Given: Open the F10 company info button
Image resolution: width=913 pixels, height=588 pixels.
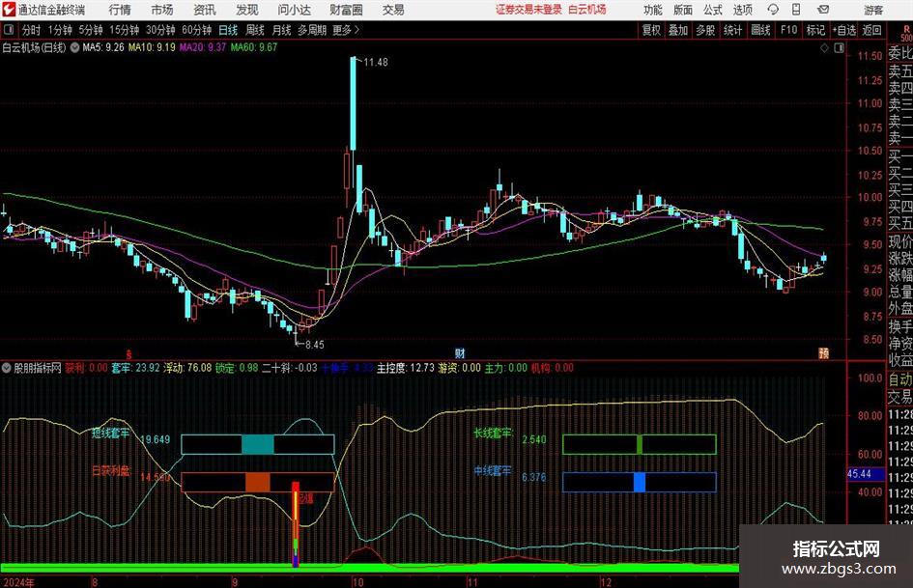Looking at the screenshot, I should (x=788, y=30).
